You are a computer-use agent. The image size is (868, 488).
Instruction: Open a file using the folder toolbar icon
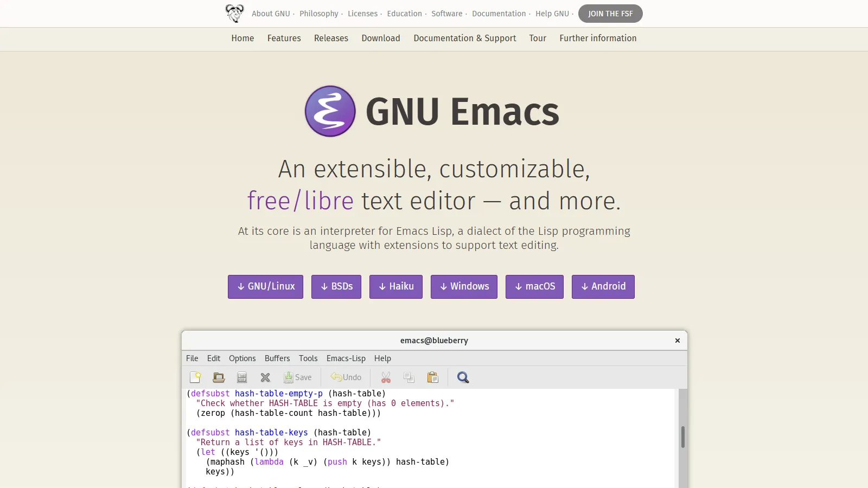(218, 377)
